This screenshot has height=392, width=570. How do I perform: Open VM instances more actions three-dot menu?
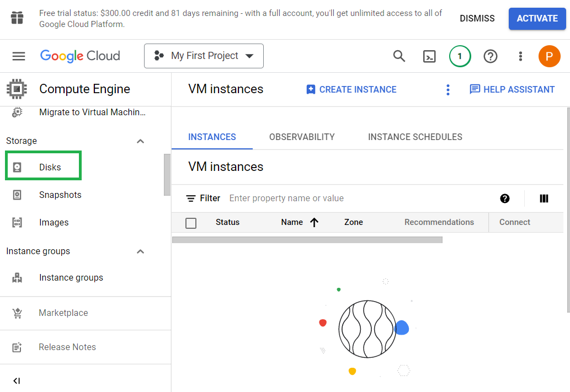pyautogui.click(x=448, y=90)
